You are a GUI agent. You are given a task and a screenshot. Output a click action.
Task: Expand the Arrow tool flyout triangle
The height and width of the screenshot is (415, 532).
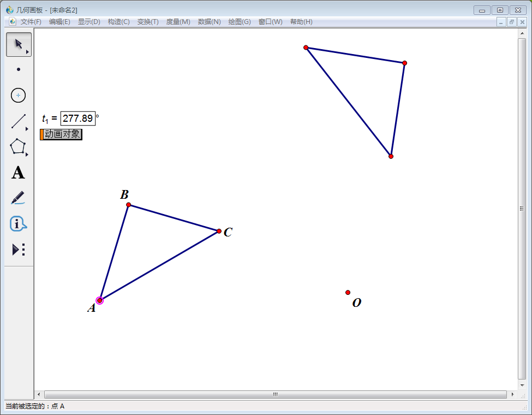(x=27, y=52)
